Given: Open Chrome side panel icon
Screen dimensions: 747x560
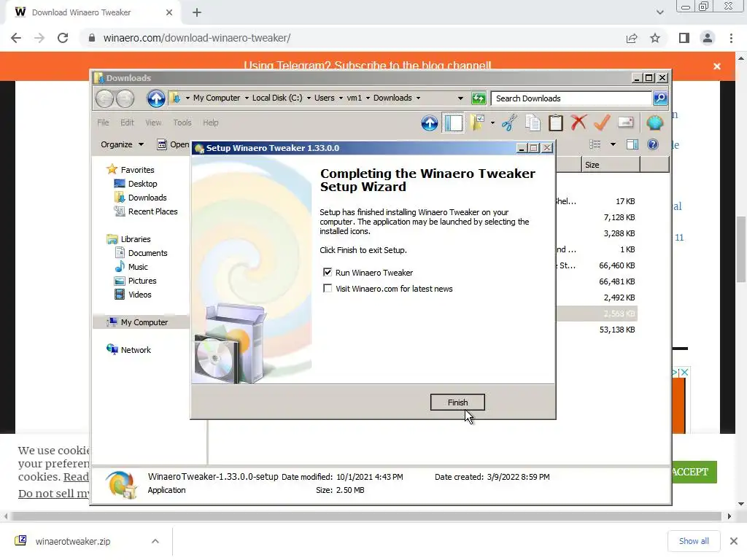Looking at the screenshot, I should coord(684,38).
